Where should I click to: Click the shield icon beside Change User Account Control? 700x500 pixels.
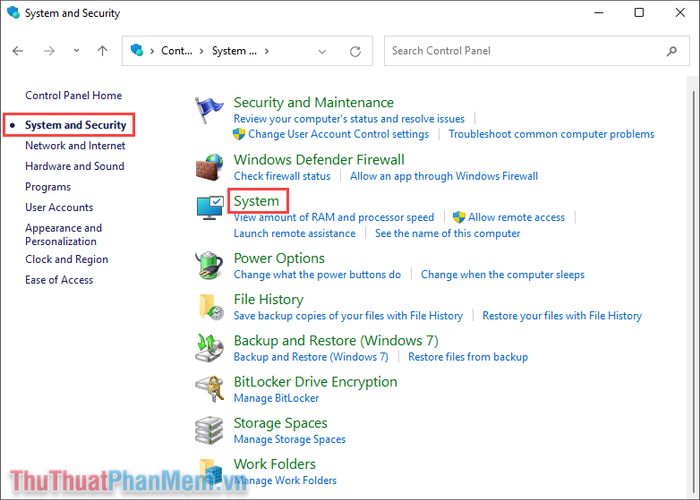[239, 134]
